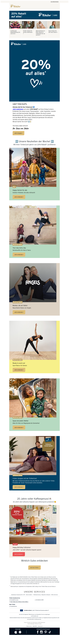Click the Tchibo logo at top
This screenshot has width=69, height=644.
tap(16, 6)
